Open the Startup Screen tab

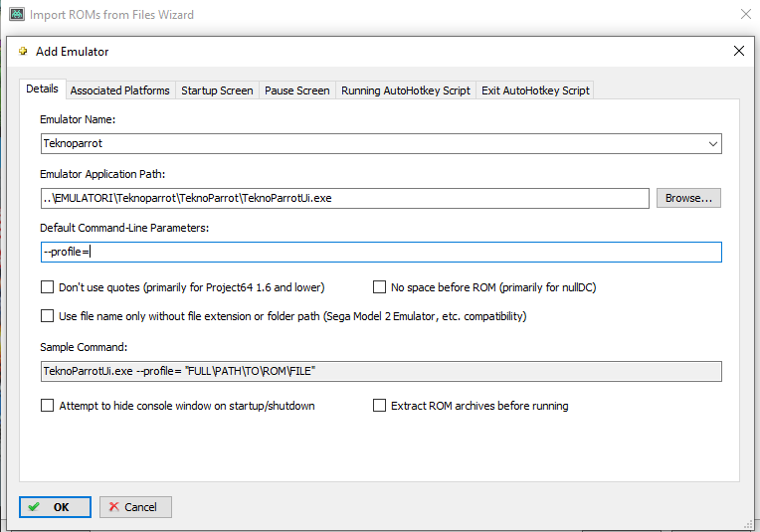click(x=217, y=90)
